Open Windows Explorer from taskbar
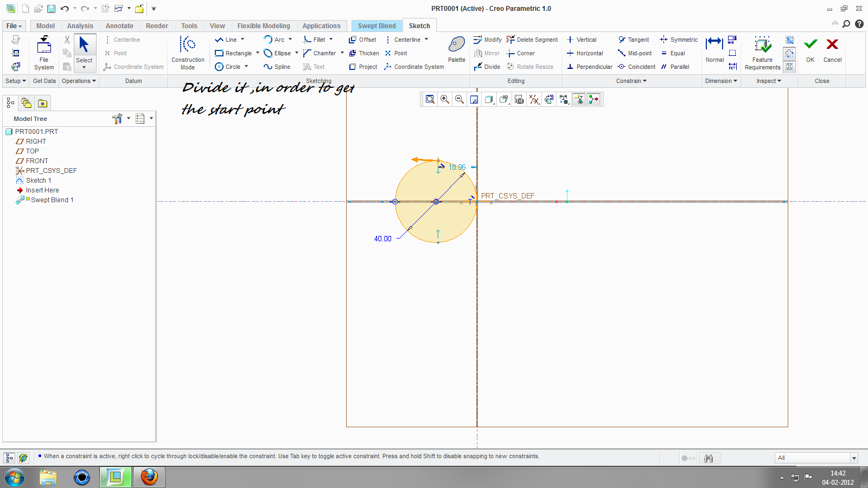 pos(48,477)
